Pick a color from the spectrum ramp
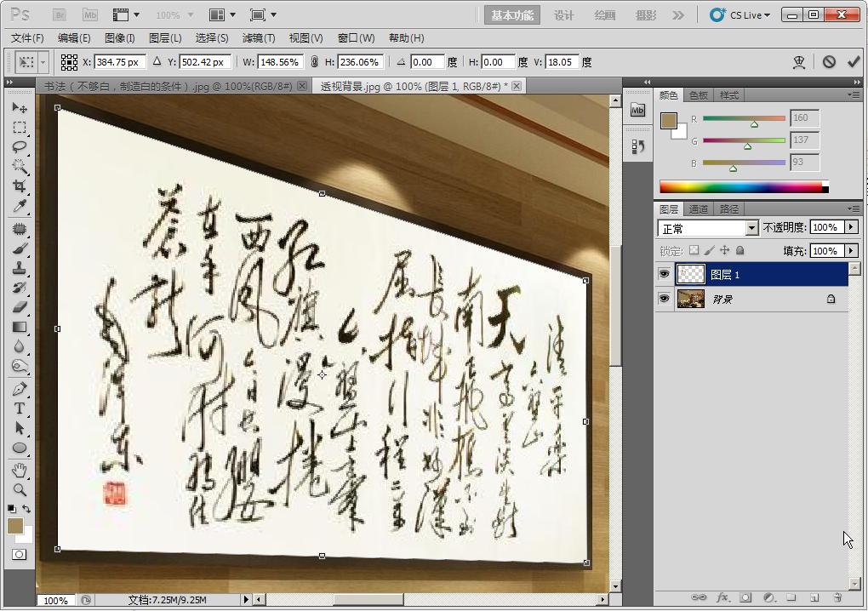The width and height of the screenshot is (868, 611). coord(740,186)
